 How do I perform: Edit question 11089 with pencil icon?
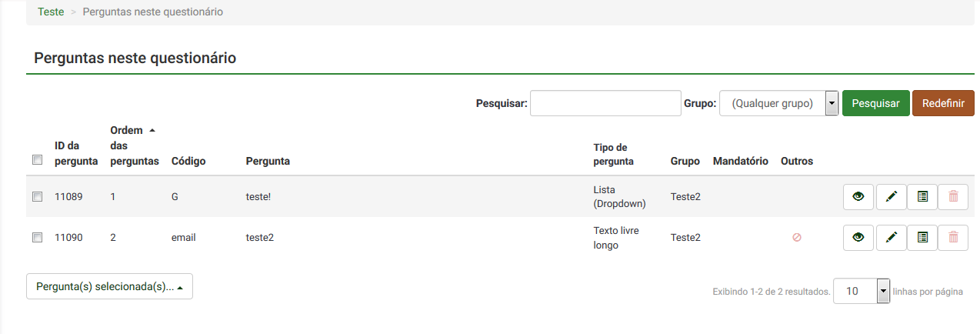pos(891,196)
